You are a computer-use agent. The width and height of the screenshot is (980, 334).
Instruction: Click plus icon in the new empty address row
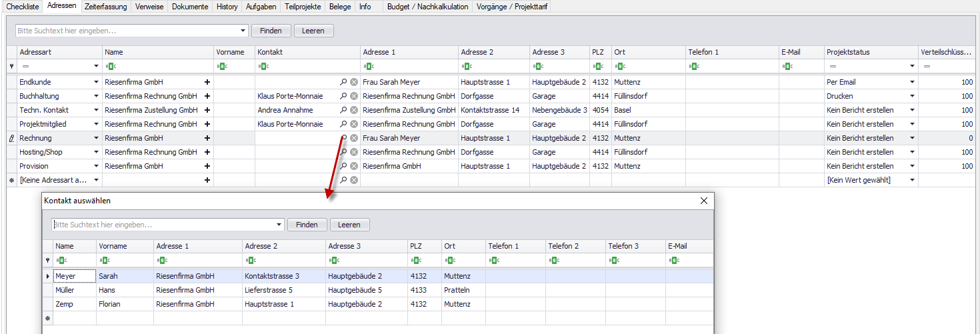pos(207,180)
